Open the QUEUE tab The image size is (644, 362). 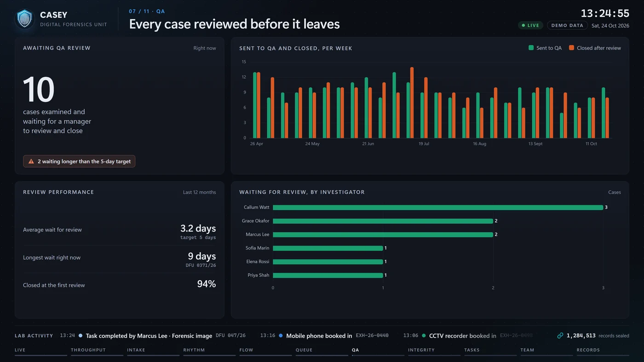point(322,351)
